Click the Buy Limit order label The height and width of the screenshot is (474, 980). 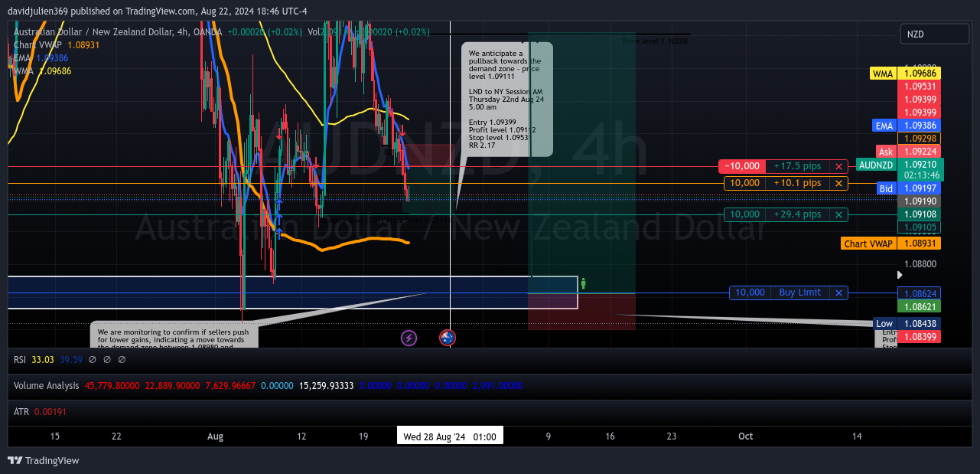click(799, 293)
